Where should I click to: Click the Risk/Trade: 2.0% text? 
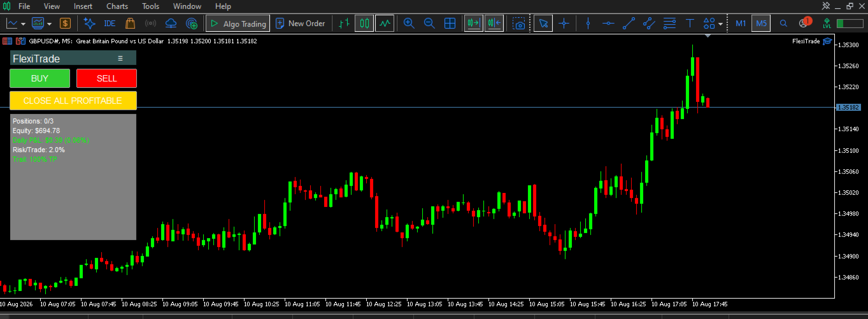click(x=39, y=150)
